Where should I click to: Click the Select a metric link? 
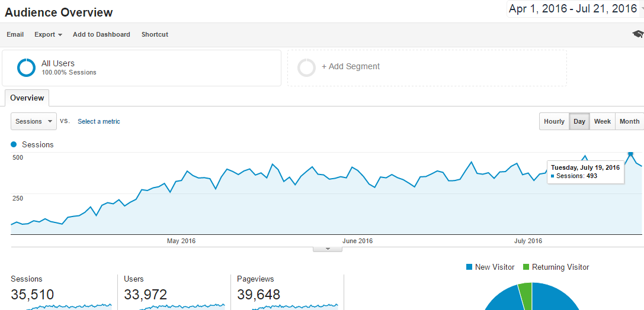(x=99, y=121)
